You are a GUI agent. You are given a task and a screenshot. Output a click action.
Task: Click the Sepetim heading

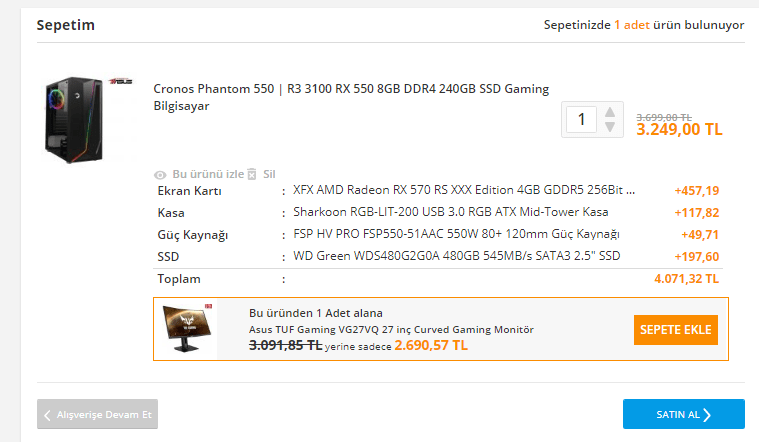[66, 25]
